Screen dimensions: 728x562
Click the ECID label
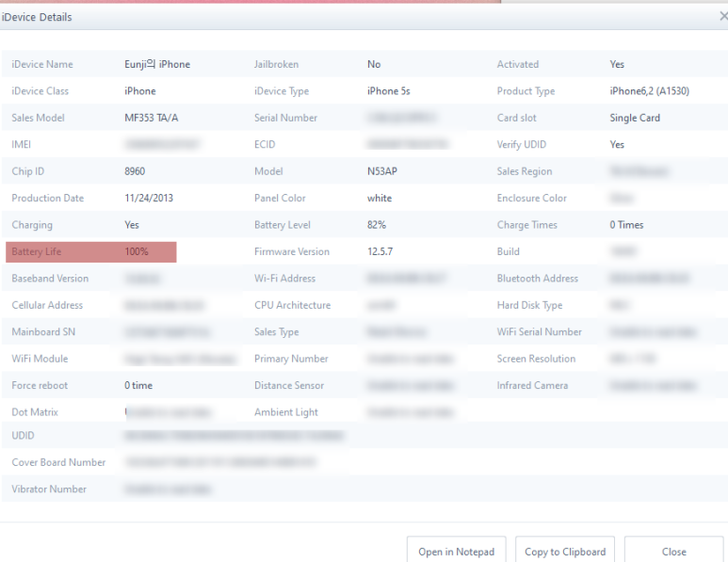(265, 144)
